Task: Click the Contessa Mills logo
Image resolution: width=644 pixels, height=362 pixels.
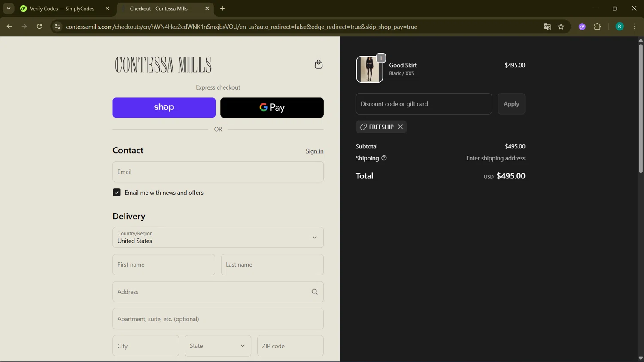Action: pyautogui.click(x=163, y=65)
